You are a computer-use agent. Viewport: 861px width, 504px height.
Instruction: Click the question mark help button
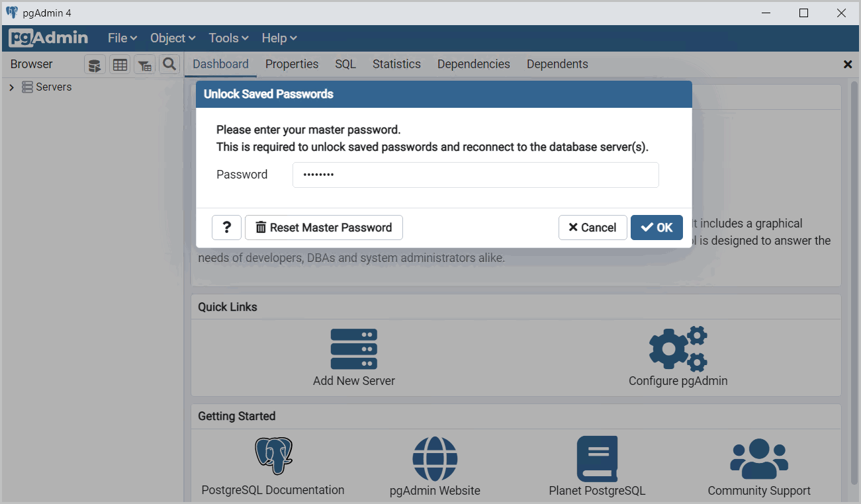click(x=226, y=228)
